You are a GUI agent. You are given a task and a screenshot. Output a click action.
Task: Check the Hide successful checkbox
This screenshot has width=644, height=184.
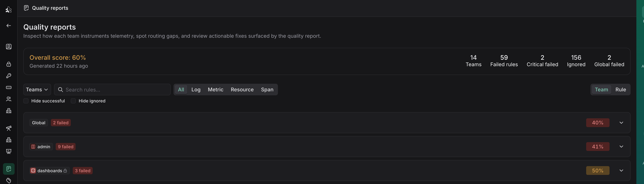coord(26,101)
